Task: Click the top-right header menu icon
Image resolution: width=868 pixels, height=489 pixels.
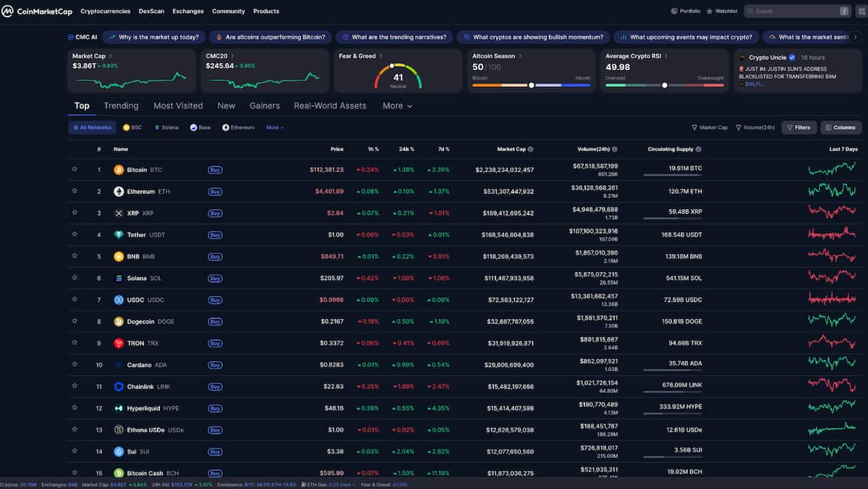Action: click(861, 11)
